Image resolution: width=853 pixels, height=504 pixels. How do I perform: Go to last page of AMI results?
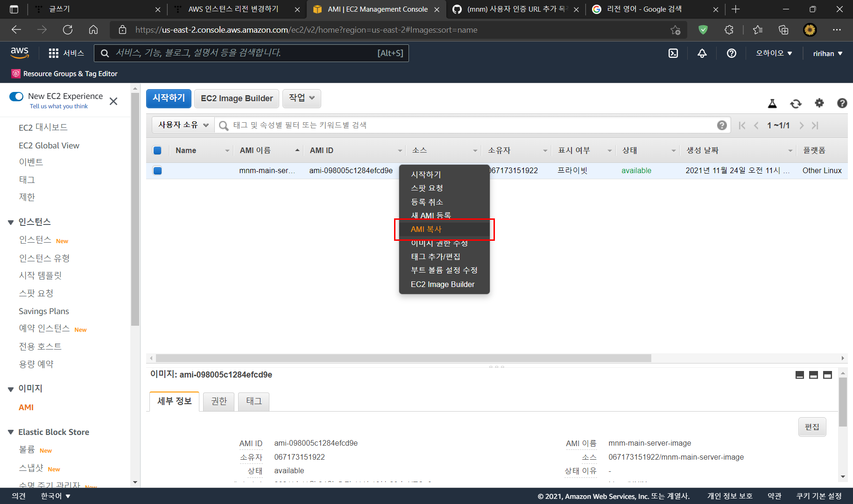click(x=815, y=126)
